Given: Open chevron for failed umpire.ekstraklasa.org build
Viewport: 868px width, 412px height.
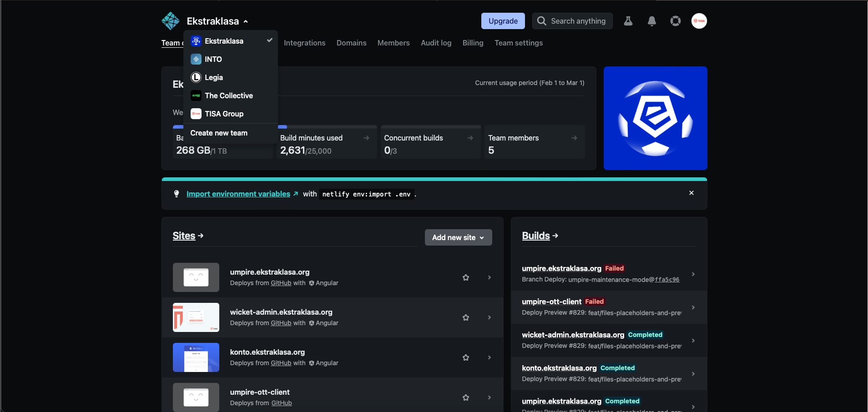Looking at the screenshot, I should pos(693,274).
